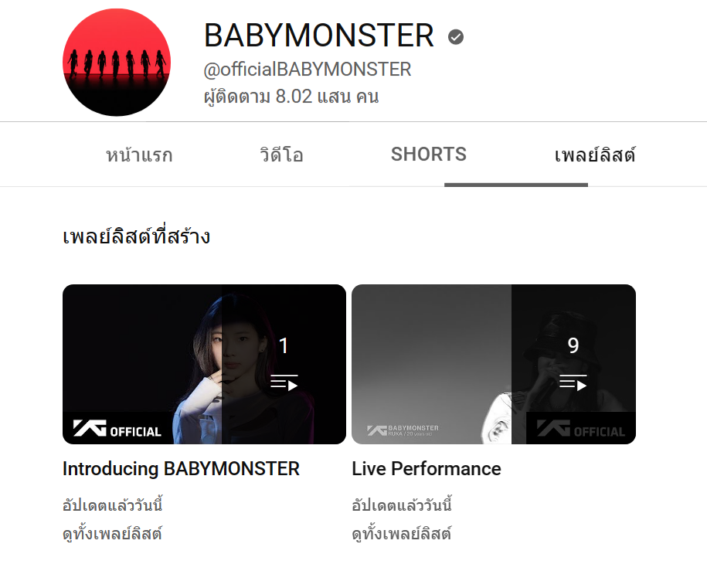Click the Live Performance title link
This screenshot has width=707, height=588.
coord(427,469)
